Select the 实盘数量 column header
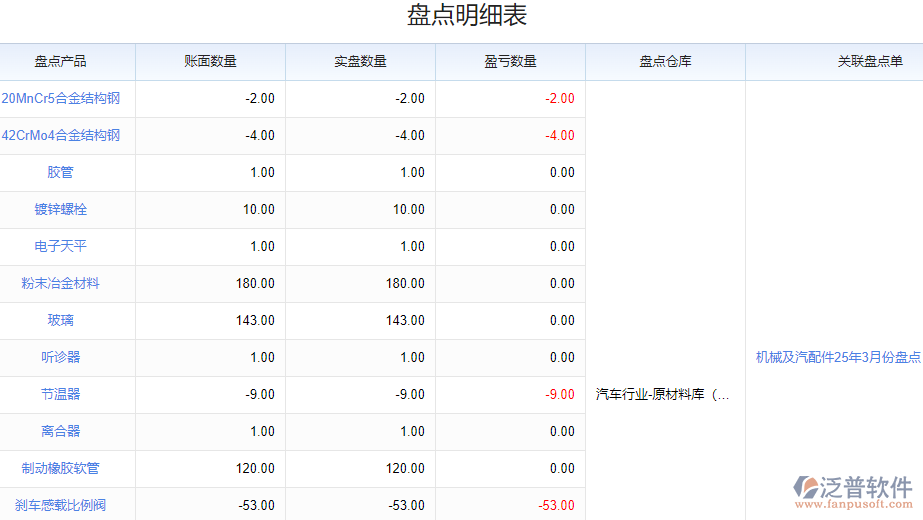This screenshot has width=923, height=520. coord(361,61)
